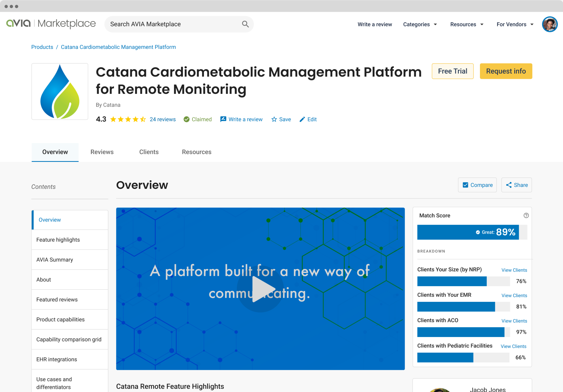
Task: Expand the For Vendors dropdown
Action: tap(515, 24)
